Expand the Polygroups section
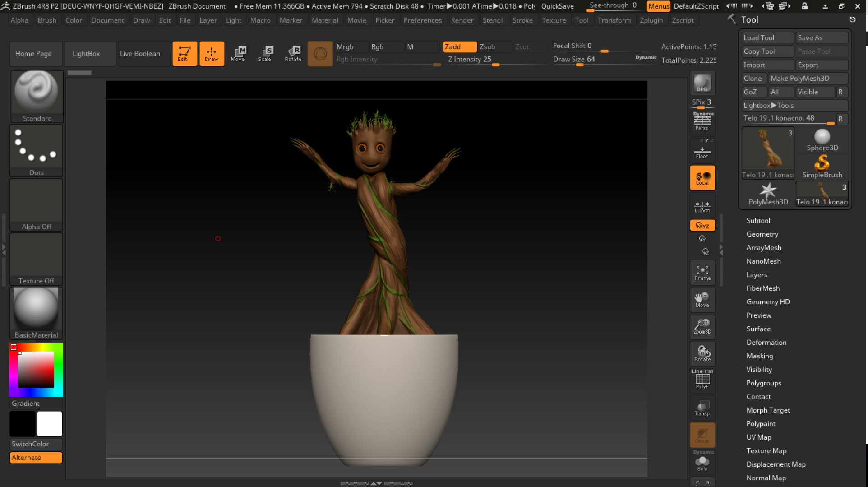The image size is (868, 487). 764,383
